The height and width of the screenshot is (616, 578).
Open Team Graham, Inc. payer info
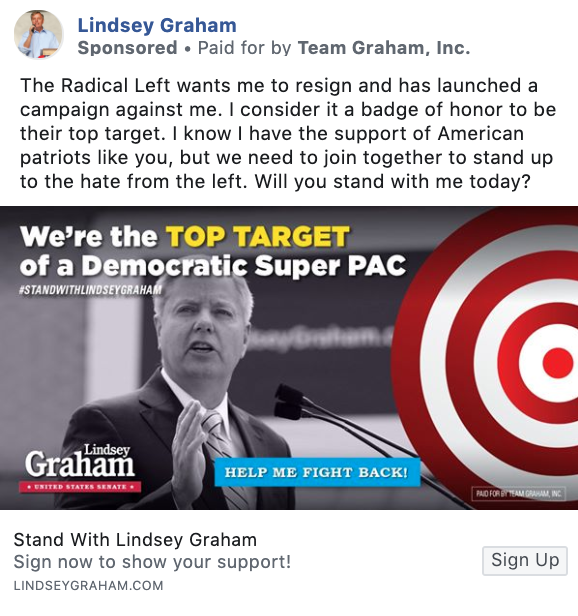384,48
